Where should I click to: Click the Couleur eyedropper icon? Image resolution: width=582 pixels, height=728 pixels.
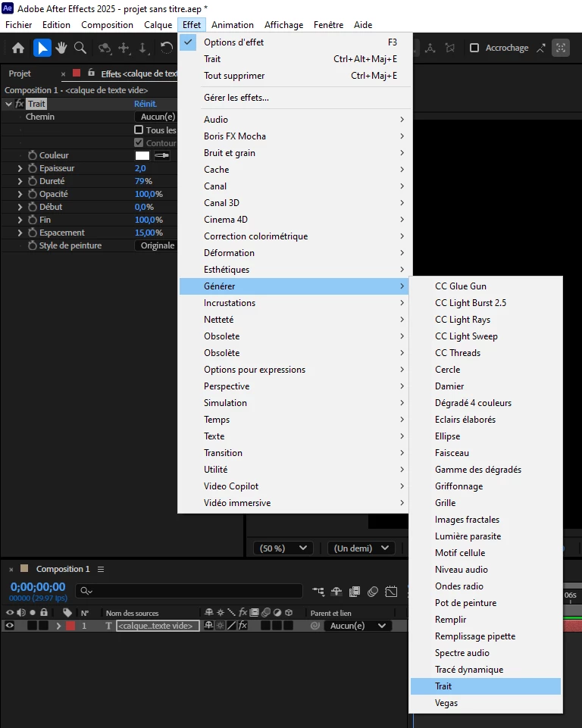(162, 155)
